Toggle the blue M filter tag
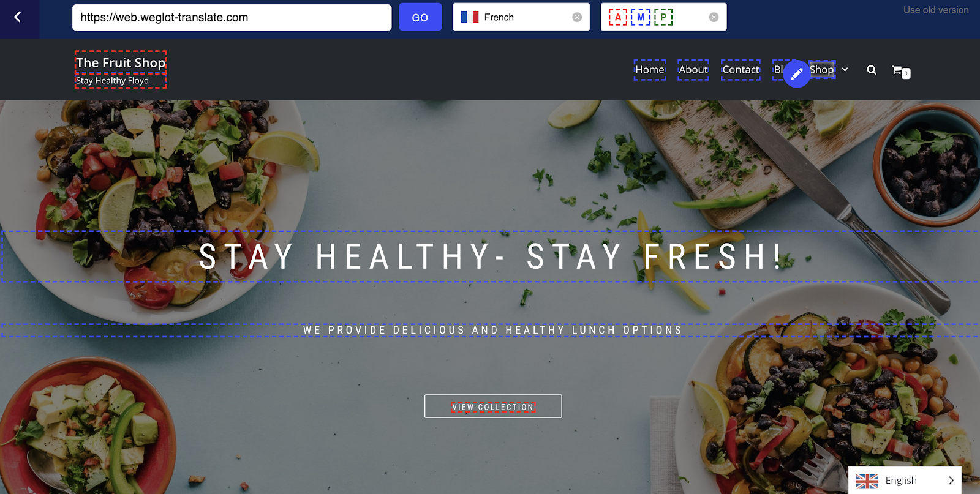Screen dimensions: 980x494 click(x=641, y=17)
